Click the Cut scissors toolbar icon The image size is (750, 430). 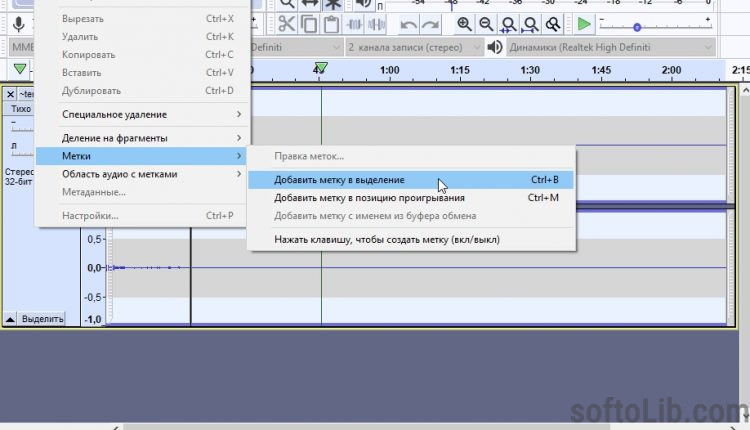[x=286, y=24]
